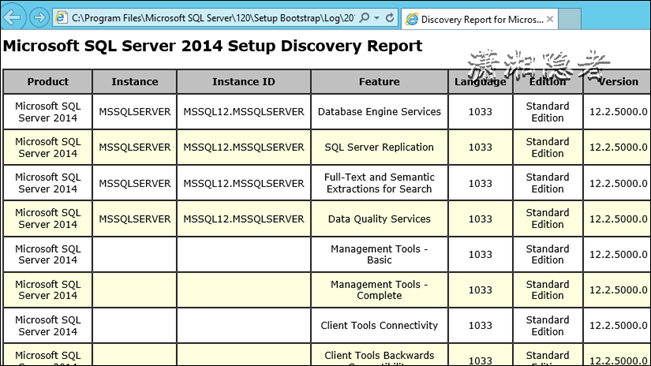Screen dimensions: 651x366
Task: Go back with the browser back arrow
Action: click(12, 17)
